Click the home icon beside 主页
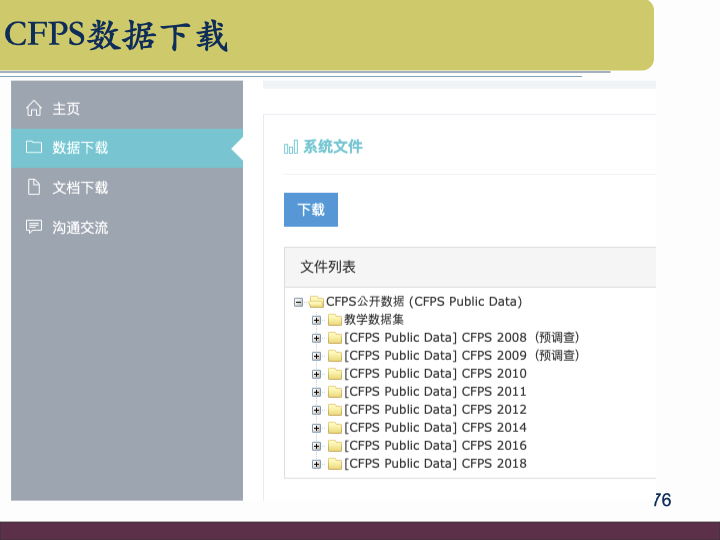The height and width of the screenshot is (540, 720). click(34, 108)
